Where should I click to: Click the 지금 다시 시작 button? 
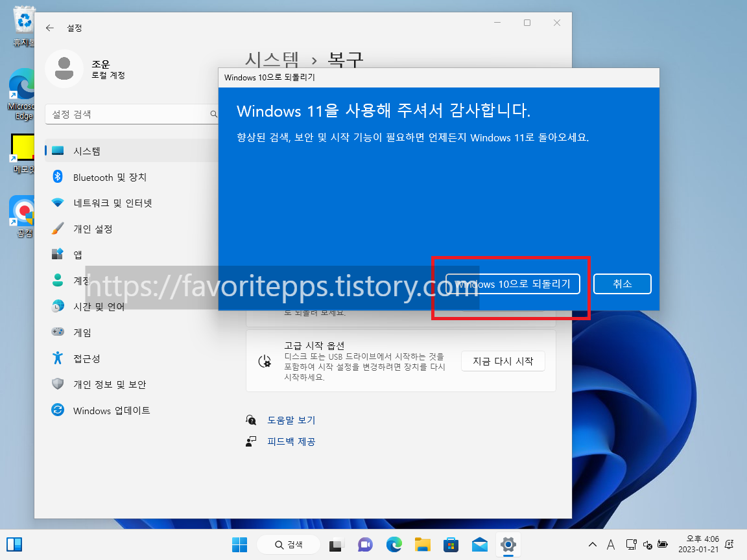(x=503, y=361)
